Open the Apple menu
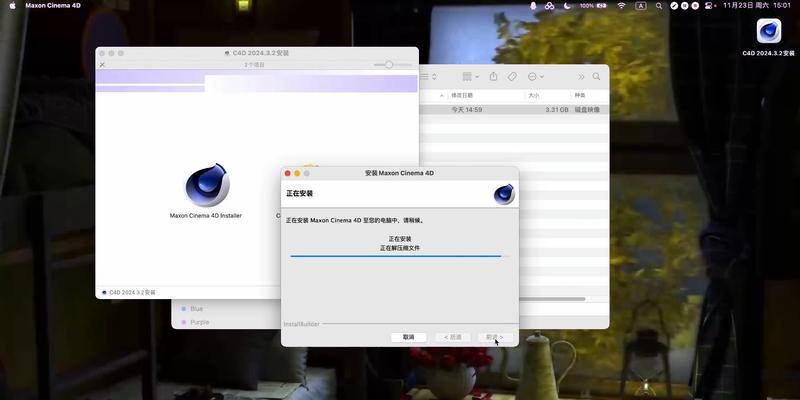This screenshot has width=800, height=400. (x=12, y=6)
